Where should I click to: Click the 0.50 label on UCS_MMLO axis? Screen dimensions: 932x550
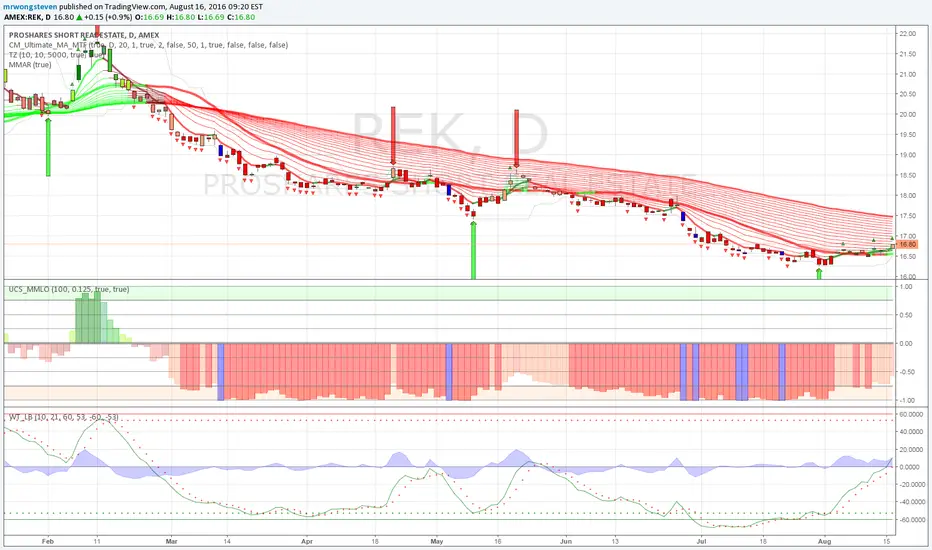click(x=906, y=315)
